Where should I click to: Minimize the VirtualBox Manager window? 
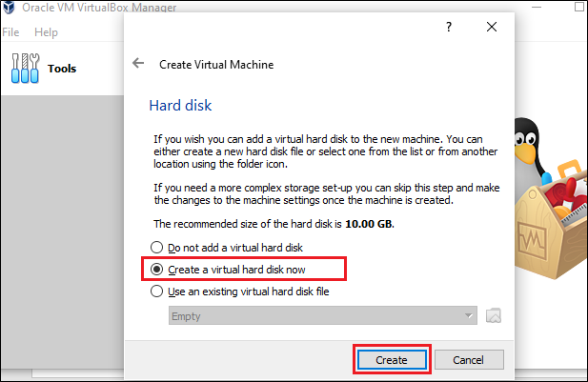pyautogui.click(x=537, y=7)
